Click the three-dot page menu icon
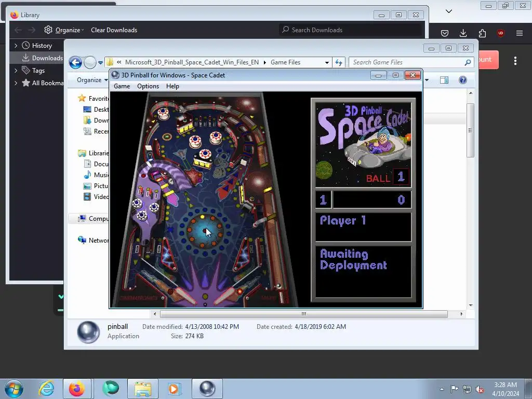This screenshot has width=532, height=399. pos(515,61)
